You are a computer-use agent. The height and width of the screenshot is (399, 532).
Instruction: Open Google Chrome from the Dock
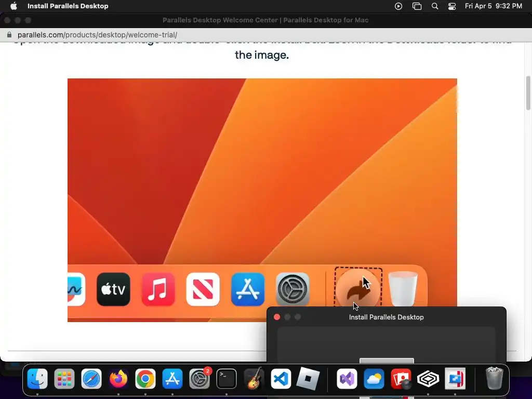(x=145, y=379)
